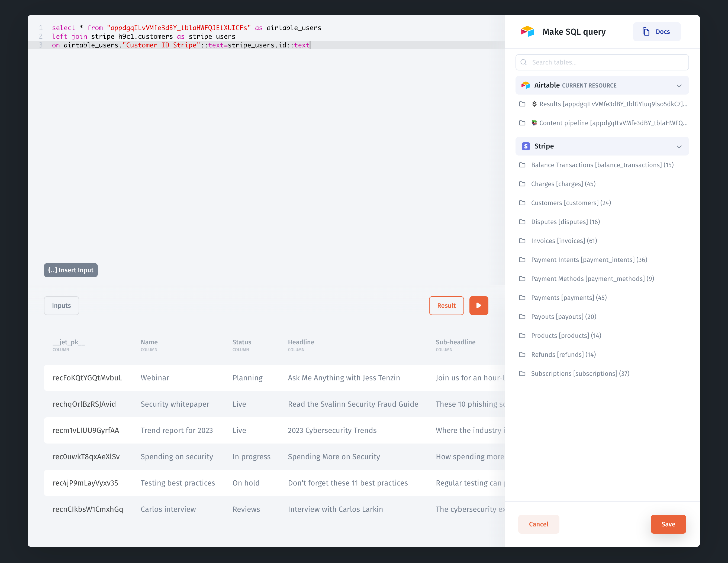Click the Security whitepaper name cell
The width and height of the screenshot is (728, 563).
click(x=175, y=404)
